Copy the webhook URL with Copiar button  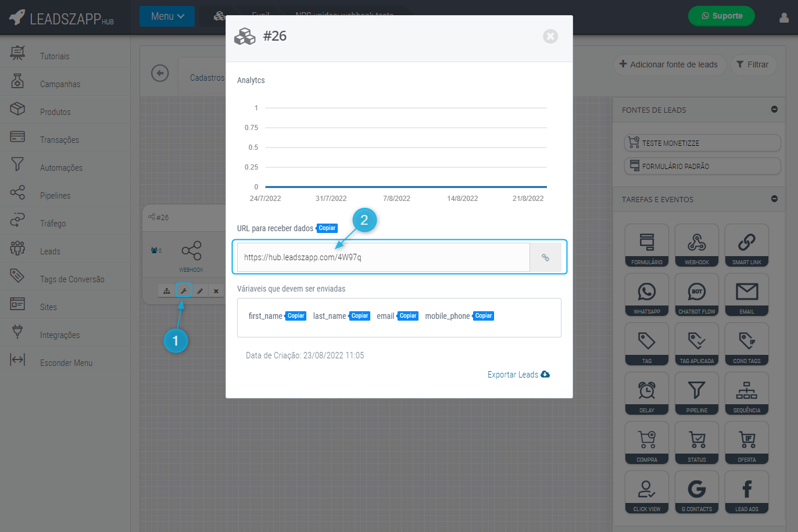[327, 228]
